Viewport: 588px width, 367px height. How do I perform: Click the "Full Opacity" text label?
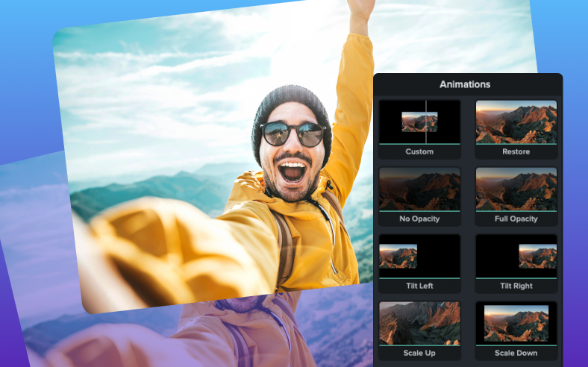tap(516, 219)
